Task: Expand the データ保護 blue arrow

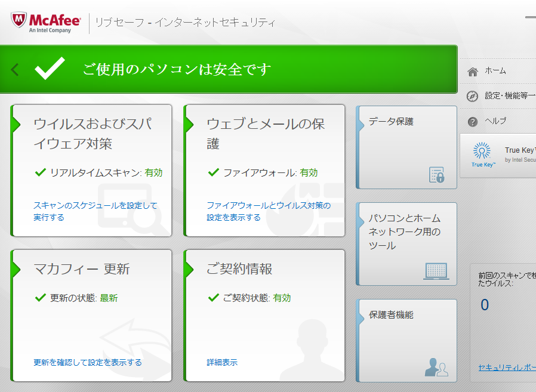Action: click(x=362, y=125)
